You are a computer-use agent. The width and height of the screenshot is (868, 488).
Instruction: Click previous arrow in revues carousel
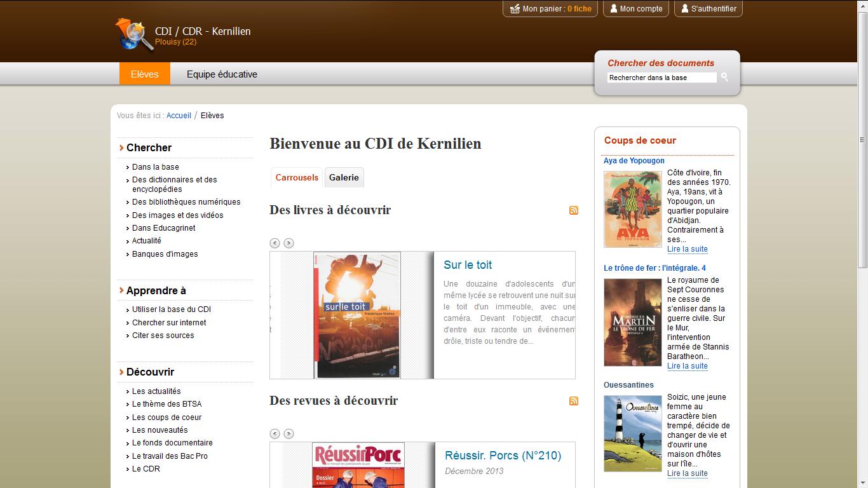click(275, 433)
